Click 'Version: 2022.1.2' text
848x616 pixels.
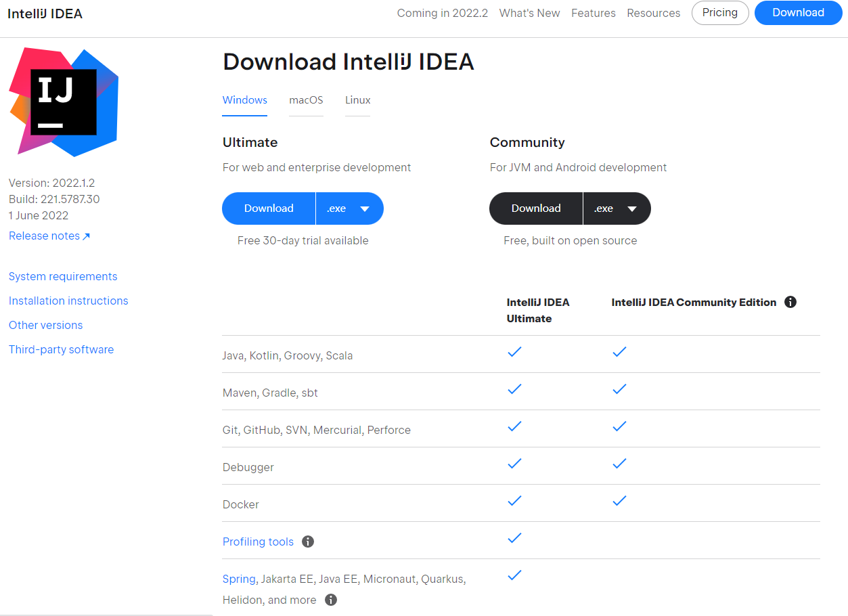(x=52, y=183)
